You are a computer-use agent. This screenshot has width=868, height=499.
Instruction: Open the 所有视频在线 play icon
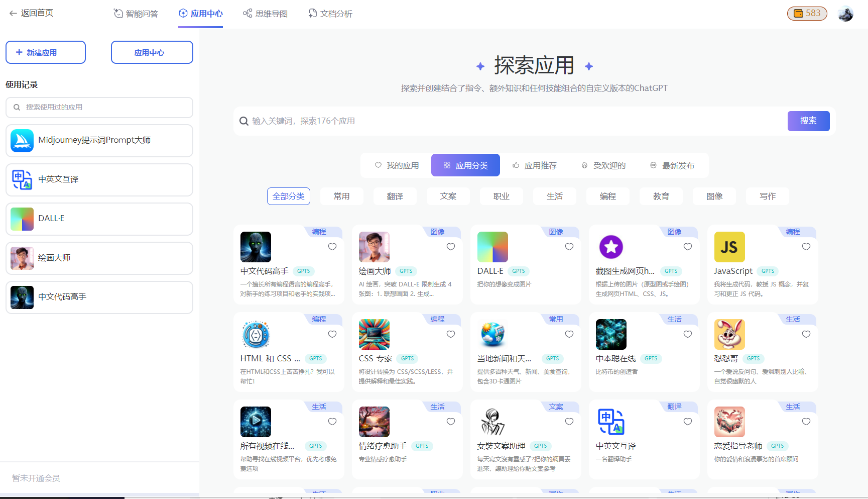click(x=256, y=422)
